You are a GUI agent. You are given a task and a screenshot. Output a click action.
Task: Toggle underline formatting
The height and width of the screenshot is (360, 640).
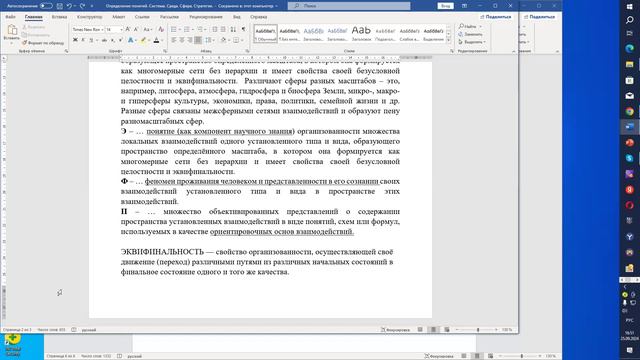(x=91, y=40)
